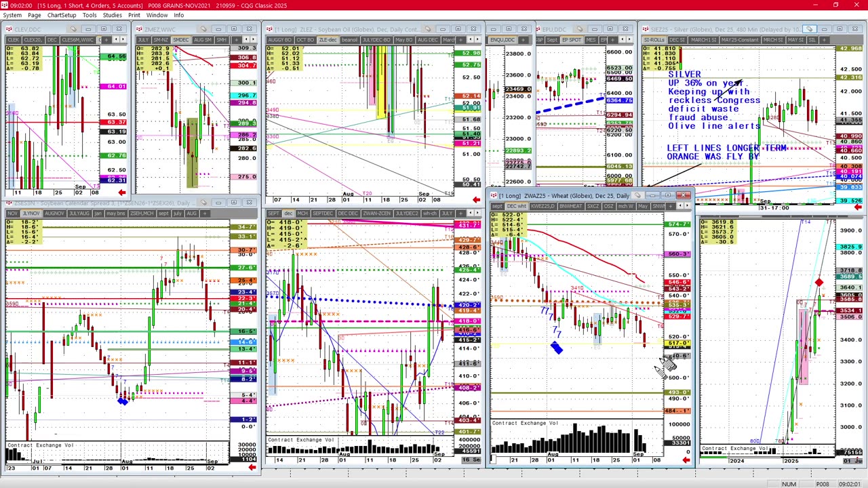
Task: Switch to wh-ch tab
Action: tap(430, 213)
